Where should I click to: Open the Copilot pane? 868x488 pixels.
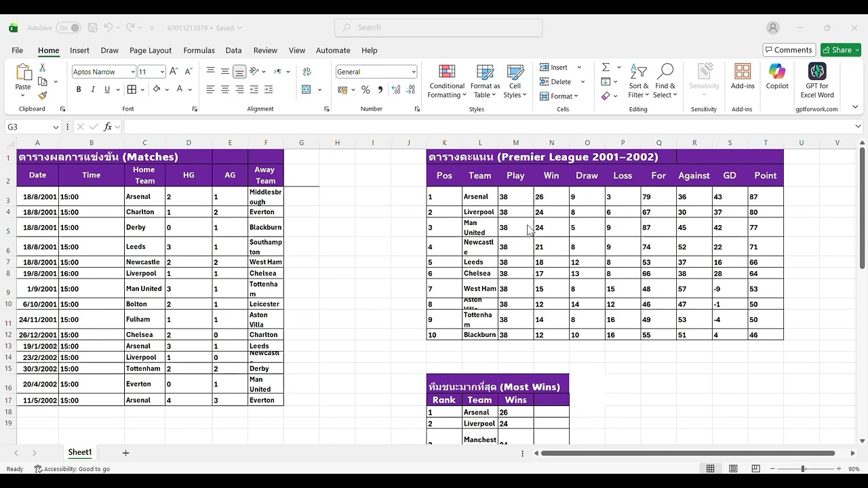coord(777,77)
